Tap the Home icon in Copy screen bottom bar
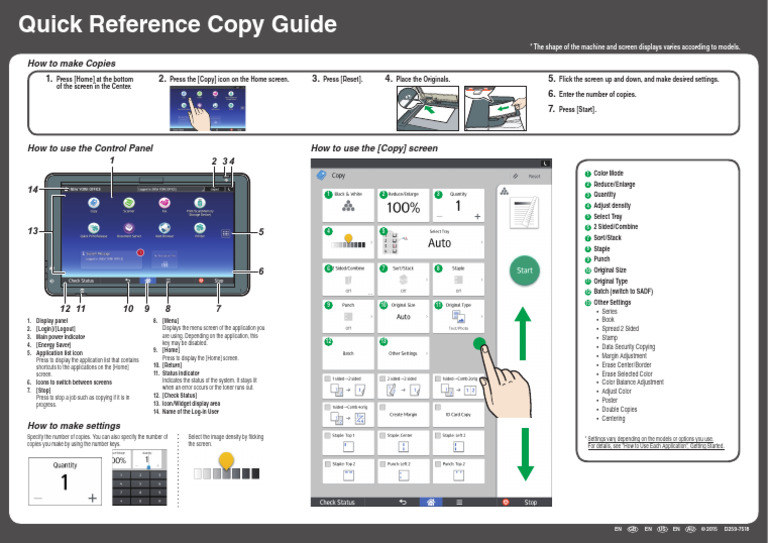 [x=431, y=502]
